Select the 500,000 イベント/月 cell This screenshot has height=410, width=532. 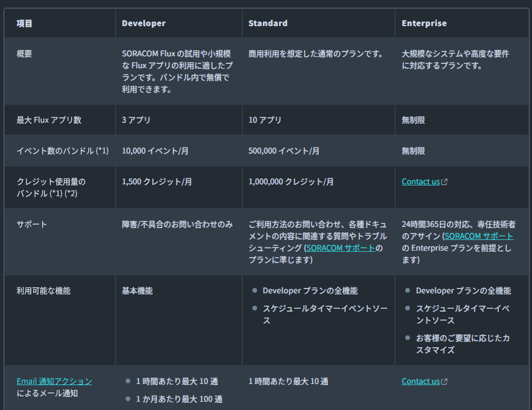[x=284, y=150]
